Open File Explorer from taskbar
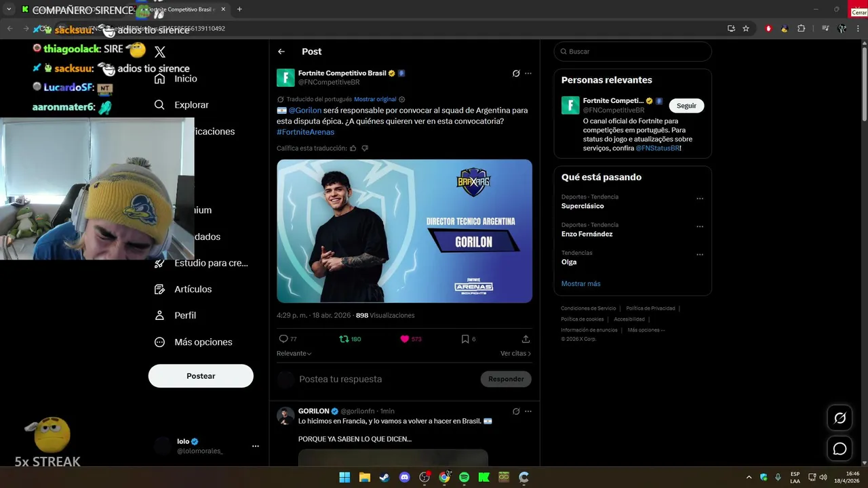 coord(364,477)
